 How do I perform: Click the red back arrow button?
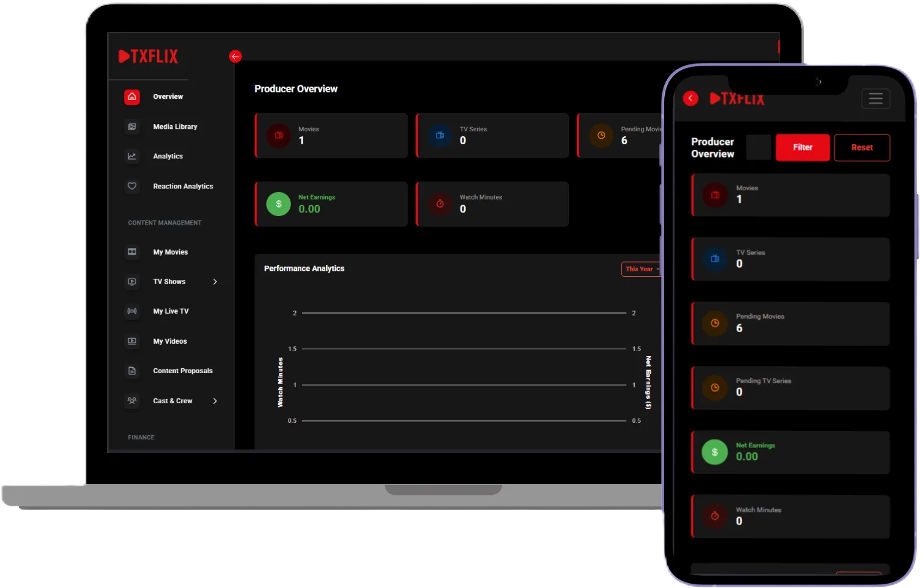[235, 56]
